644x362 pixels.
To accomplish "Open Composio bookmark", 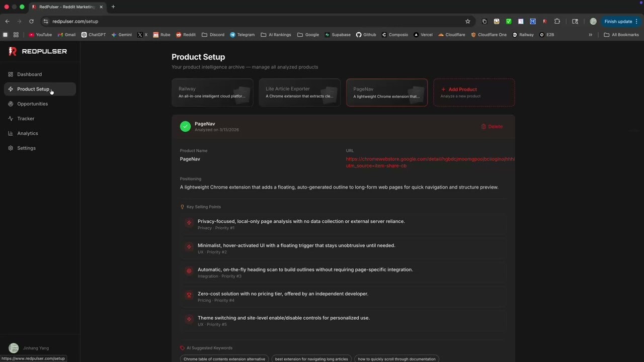I will point(395,35).
